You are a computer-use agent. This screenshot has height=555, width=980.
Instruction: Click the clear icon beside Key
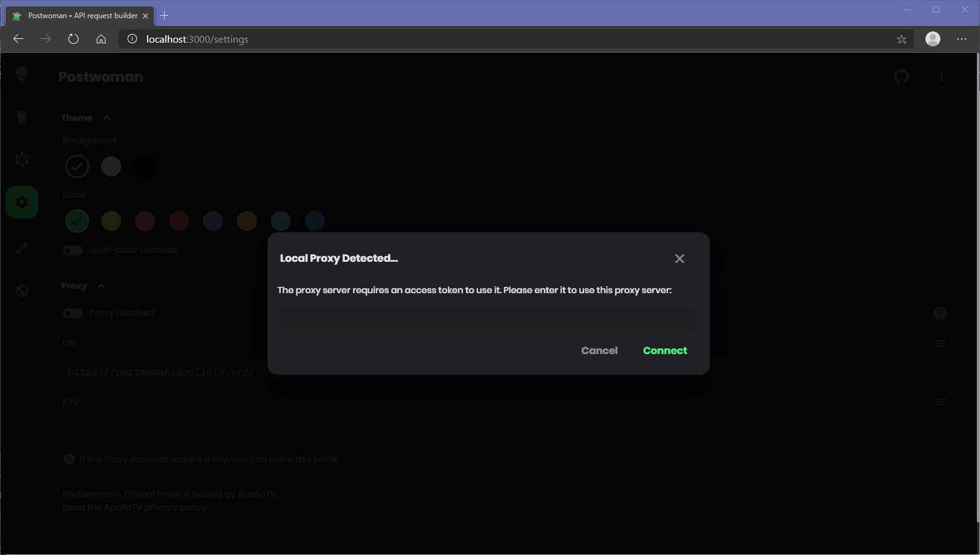point(940,402)
